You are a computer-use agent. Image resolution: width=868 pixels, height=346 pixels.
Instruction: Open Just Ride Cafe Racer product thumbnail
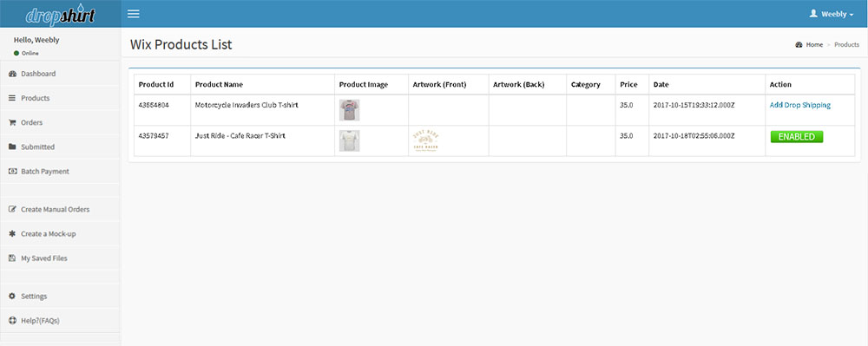click(349, 141)
